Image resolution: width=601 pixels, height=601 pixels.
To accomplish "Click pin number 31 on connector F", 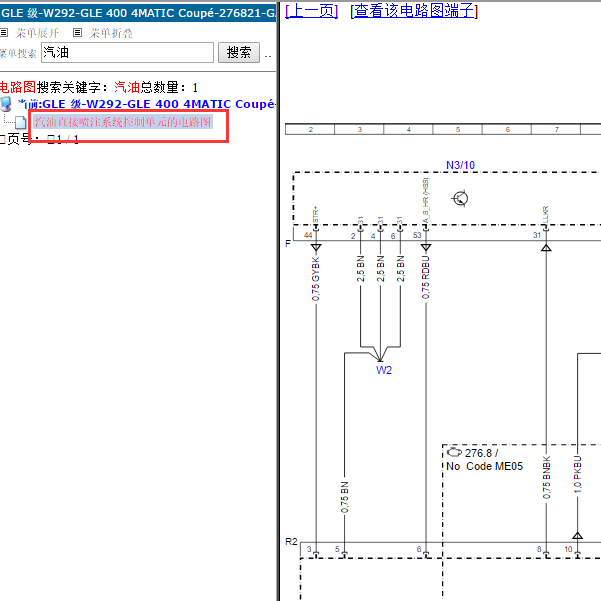I will [x=537, y=235].
